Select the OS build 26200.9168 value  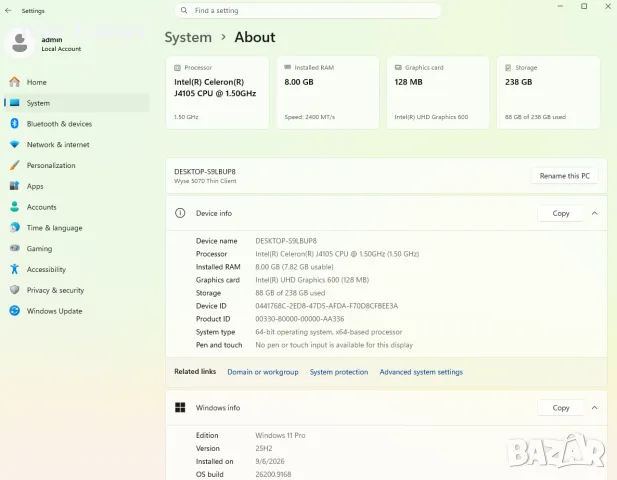[x=273, y=474]
